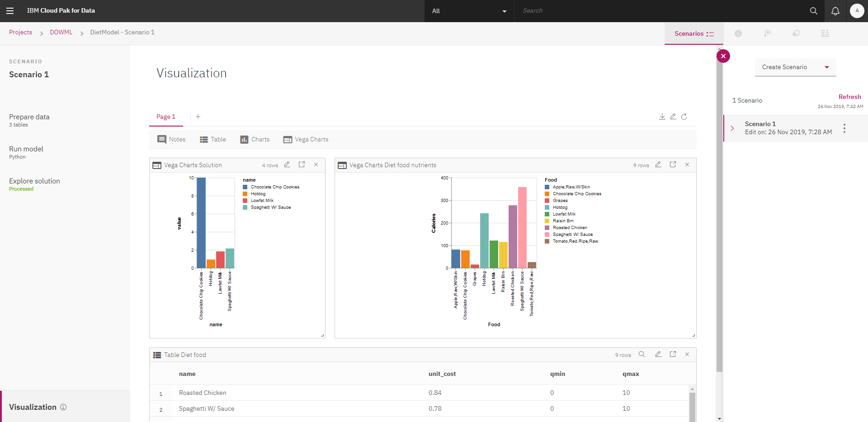Expand Scenario 1 details with the chevron
Viewport: 868px width, 422px height.
(732, 128)
